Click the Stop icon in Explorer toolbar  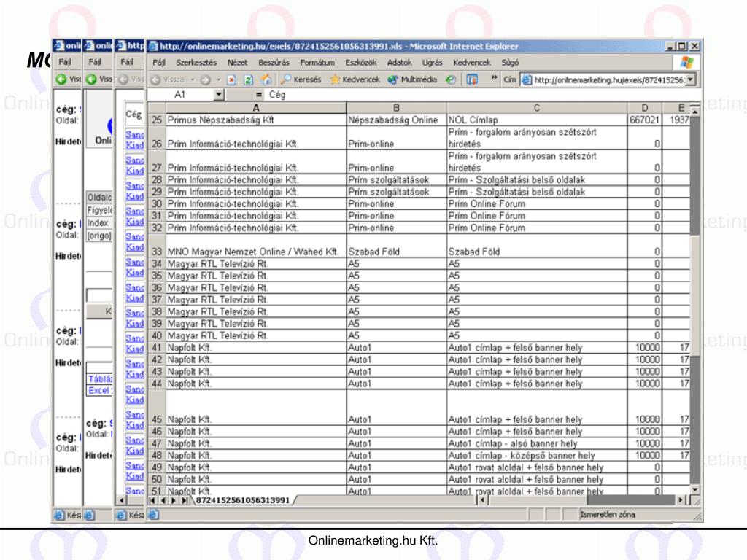pos(231,80)
